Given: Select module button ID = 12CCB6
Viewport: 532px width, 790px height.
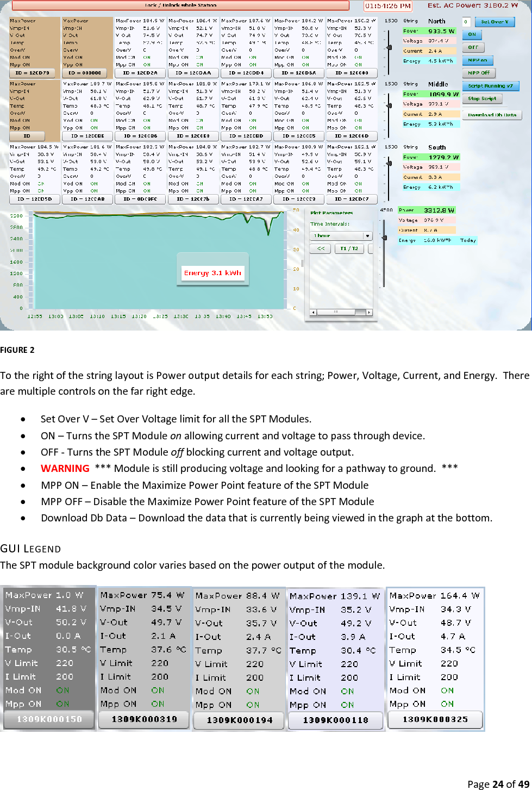Looking at the screenshot, I should [x=140, y=136].
